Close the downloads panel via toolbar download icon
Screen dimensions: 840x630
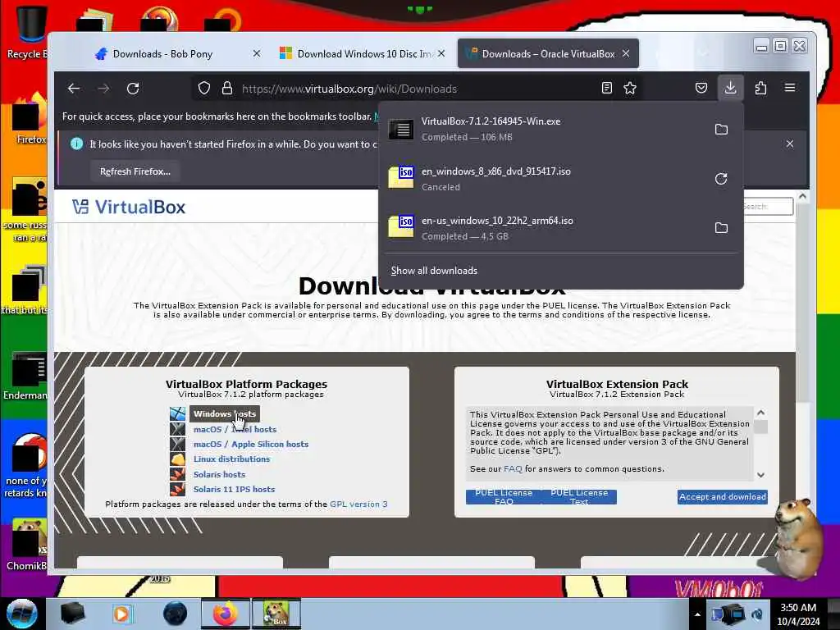point(730,88)
